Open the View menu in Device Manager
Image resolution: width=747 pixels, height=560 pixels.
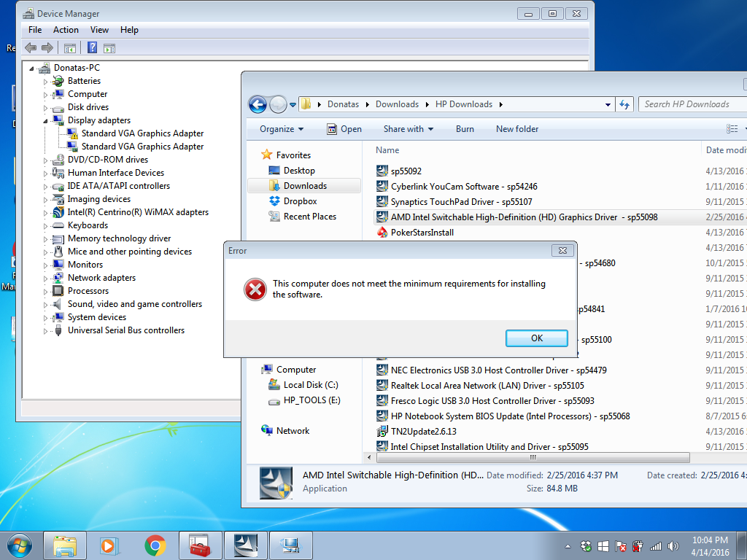99,30
